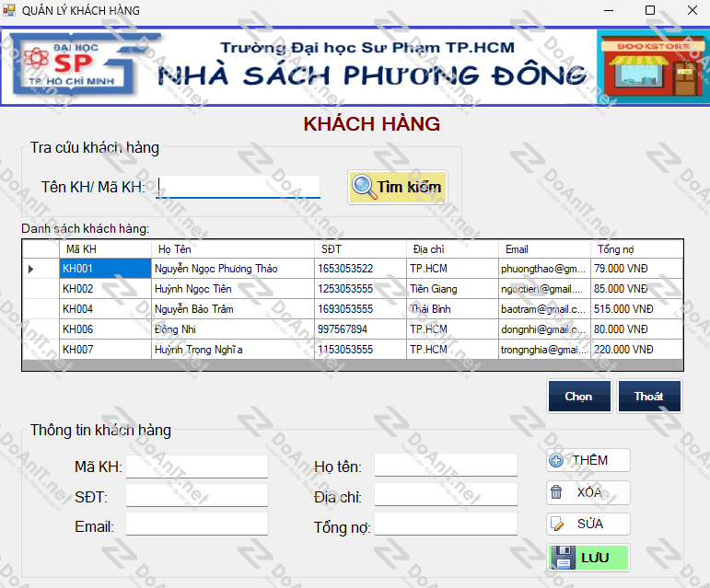Viewport: 710px width, 588px height.
Task: Click the 80.000 VNĐ debt cell
Action: click(x=637, y=329)
